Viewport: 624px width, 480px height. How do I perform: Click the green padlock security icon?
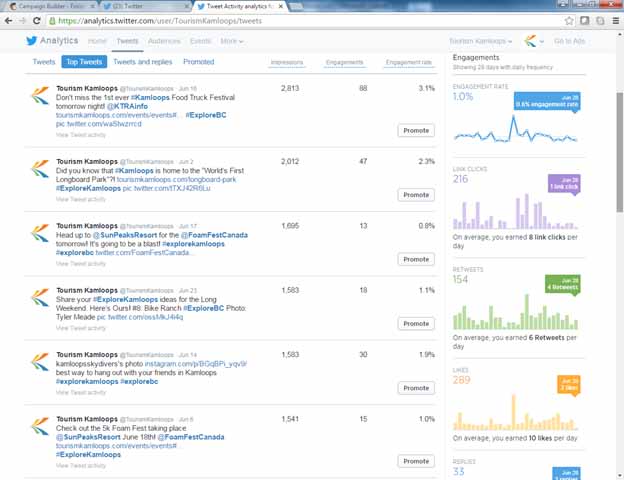click(x=52, y=21)
